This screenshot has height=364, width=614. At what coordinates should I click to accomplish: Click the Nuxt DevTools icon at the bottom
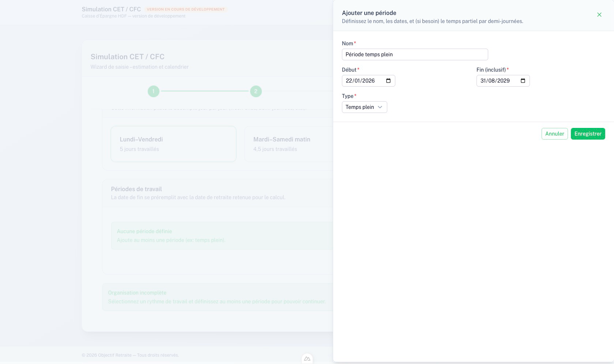[x=307, y=359]
